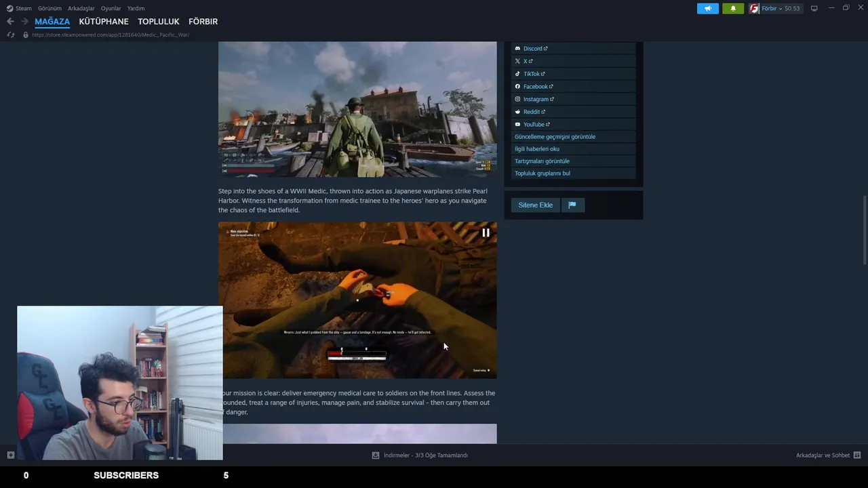868x488 pixels.
Task: Pause the gameplay video
Action: pyautogui.click(x=486, y=232)
